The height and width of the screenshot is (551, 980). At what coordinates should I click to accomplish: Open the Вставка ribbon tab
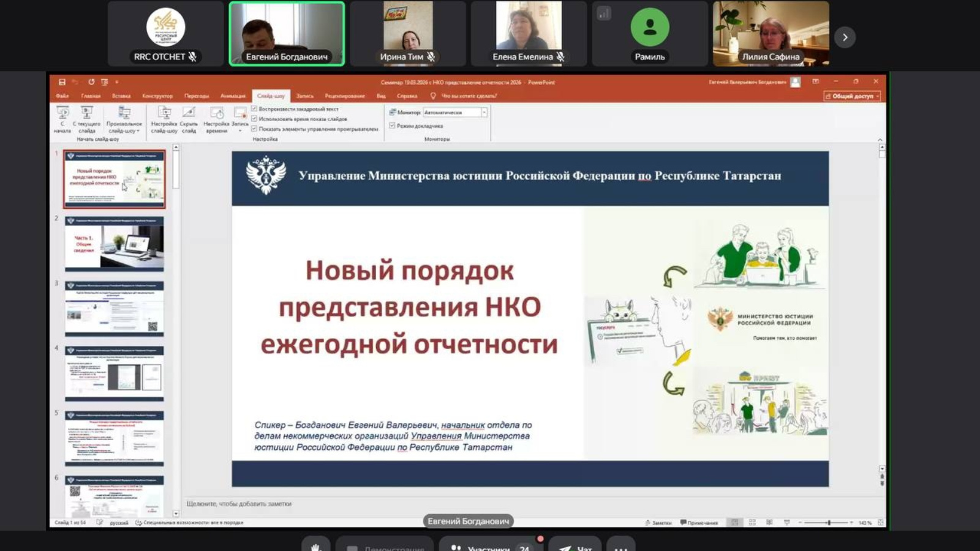(121, 96)
